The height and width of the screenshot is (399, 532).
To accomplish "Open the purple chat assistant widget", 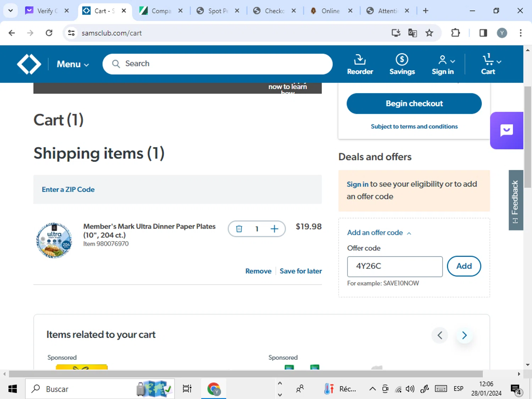I will point(506,131).
